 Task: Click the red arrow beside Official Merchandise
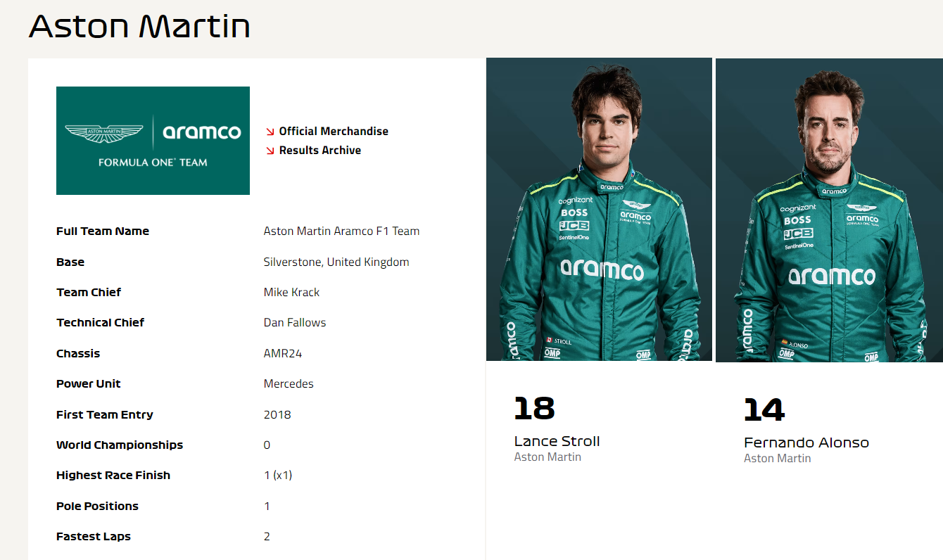[x=270, y=132]
